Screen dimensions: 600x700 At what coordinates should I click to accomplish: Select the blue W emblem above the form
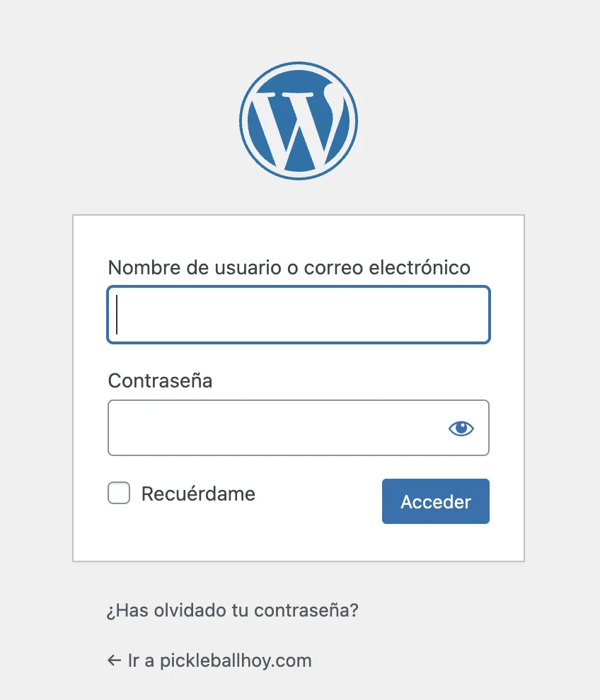(x=299, y=119)
